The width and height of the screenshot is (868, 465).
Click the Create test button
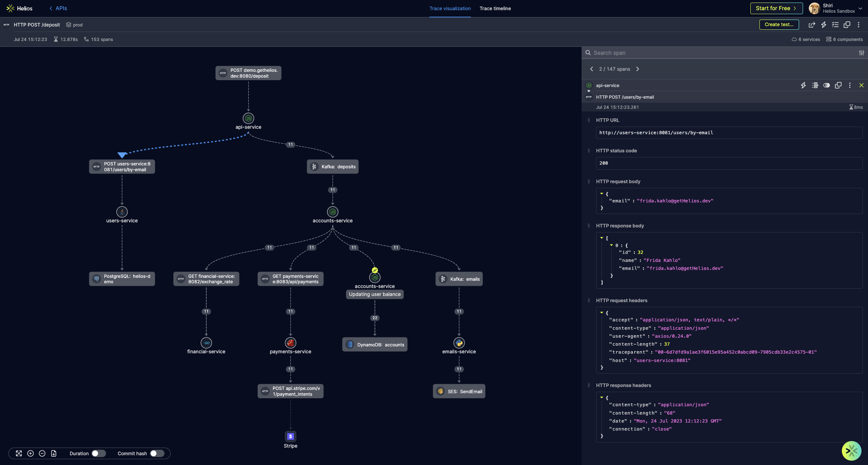click(x=779, y=25)
